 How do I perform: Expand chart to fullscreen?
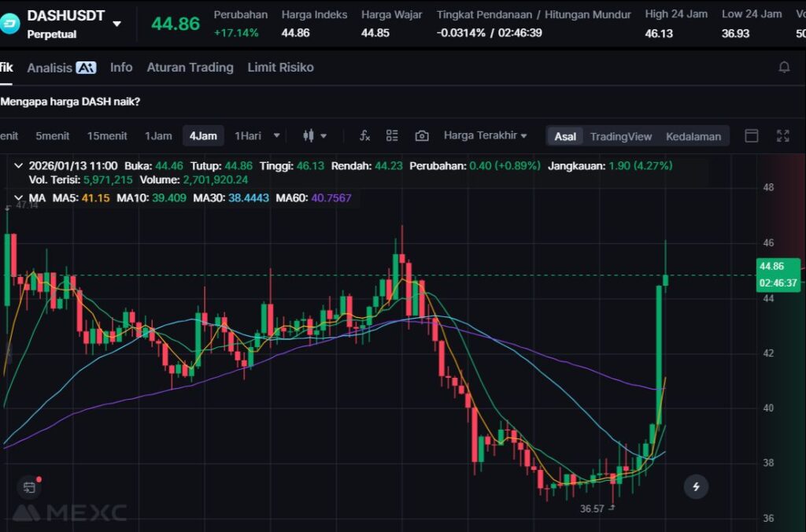[782, 135]
